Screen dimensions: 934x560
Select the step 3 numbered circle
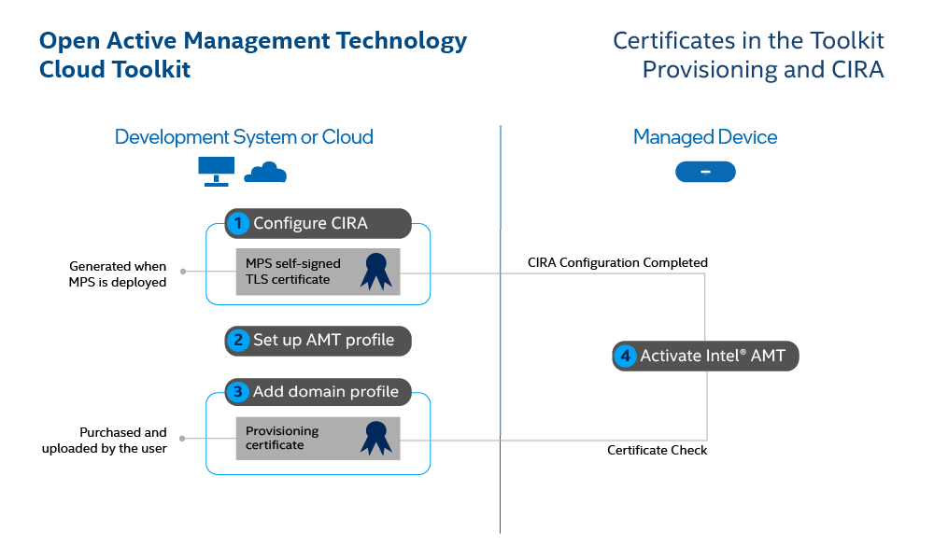click(238, 392)
